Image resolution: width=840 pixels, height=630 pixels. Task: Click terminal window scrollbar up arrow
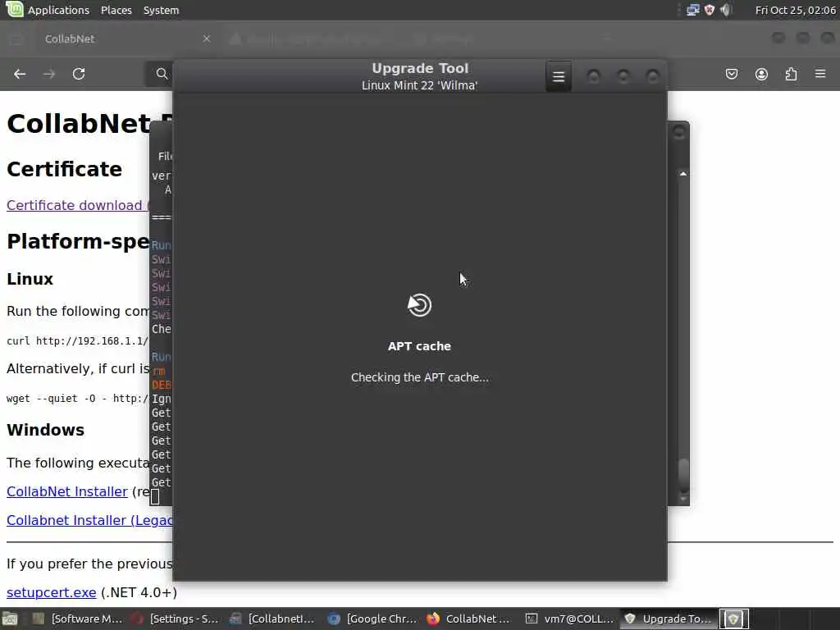[683, 174]
